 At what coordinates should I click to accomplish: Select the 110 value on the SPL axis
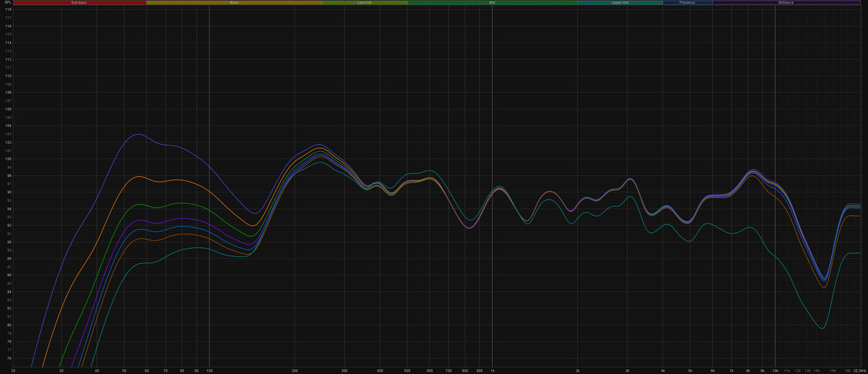8,76
